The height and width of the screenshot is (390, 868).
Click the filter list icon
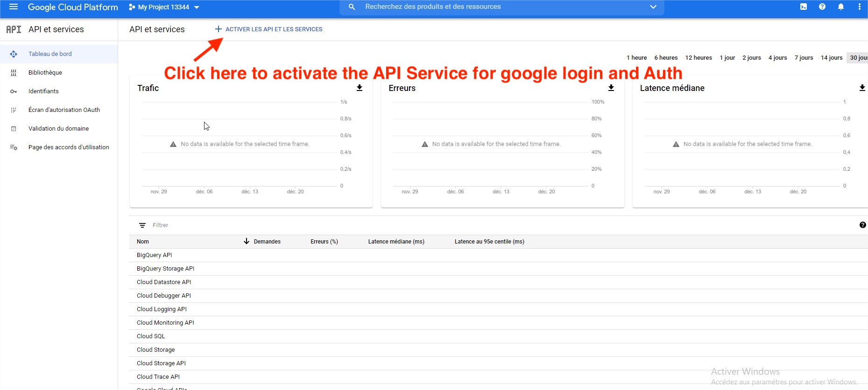(142, 225)
